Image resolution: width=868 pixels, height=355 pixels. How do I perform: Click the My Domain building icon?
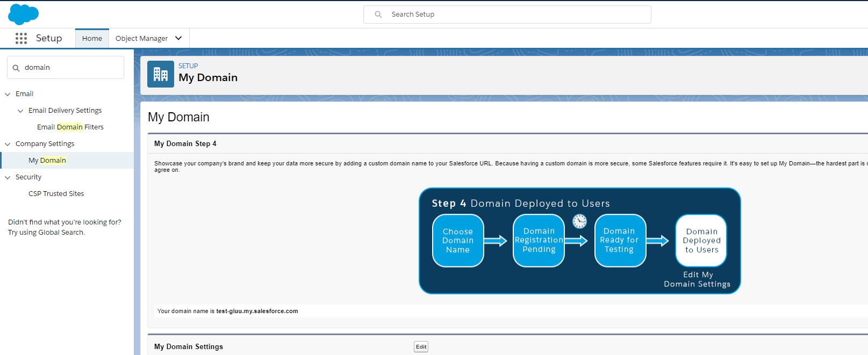(160, 74)
